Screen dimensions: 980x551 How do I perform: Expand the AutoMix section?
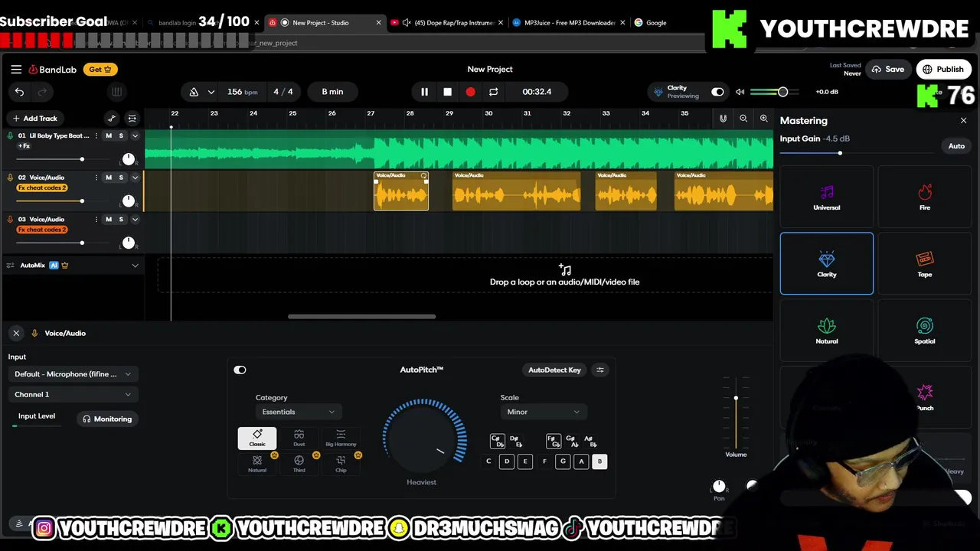click(135, 266)
